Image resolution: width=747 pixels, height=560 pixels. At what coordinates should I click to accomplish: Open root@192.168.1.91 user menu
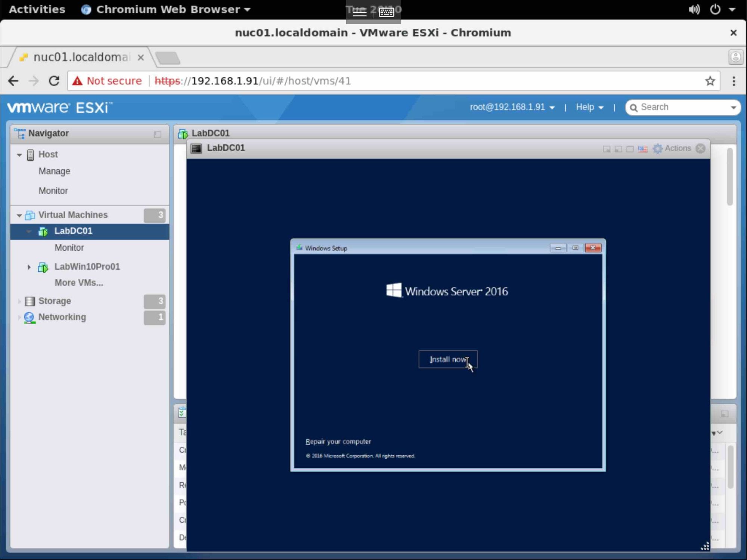point(512,107)
